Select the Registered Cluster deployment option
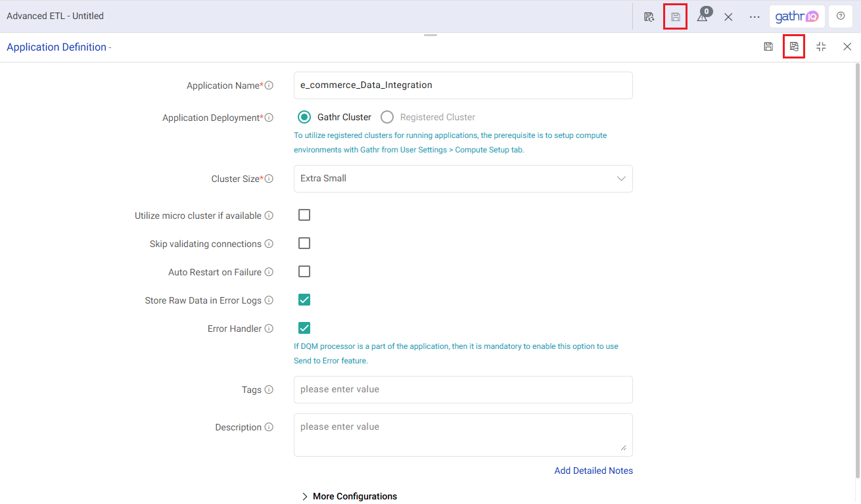861x504 pixels. point(387,116)
